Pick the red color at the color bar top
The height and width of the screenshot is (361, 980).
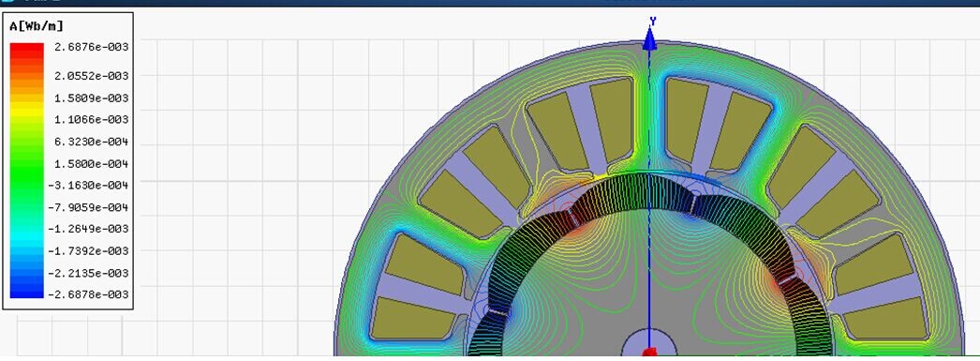point(27,48)
